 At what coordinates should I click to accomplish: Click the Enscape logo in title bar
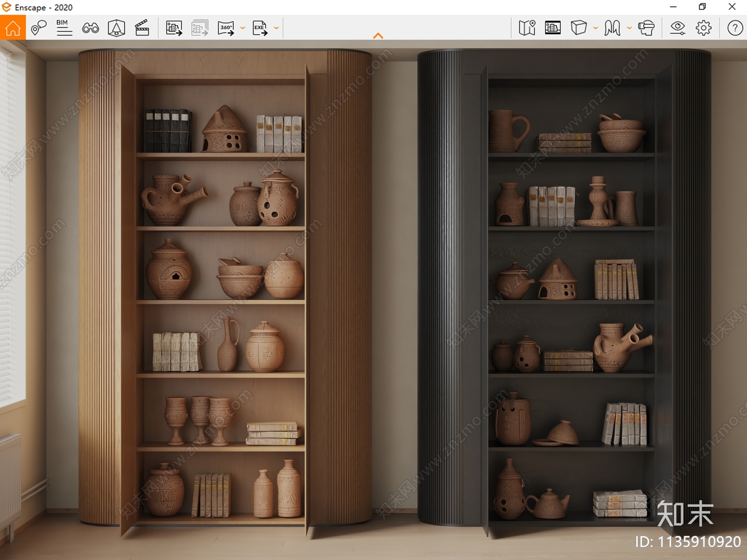coord(7,7)
